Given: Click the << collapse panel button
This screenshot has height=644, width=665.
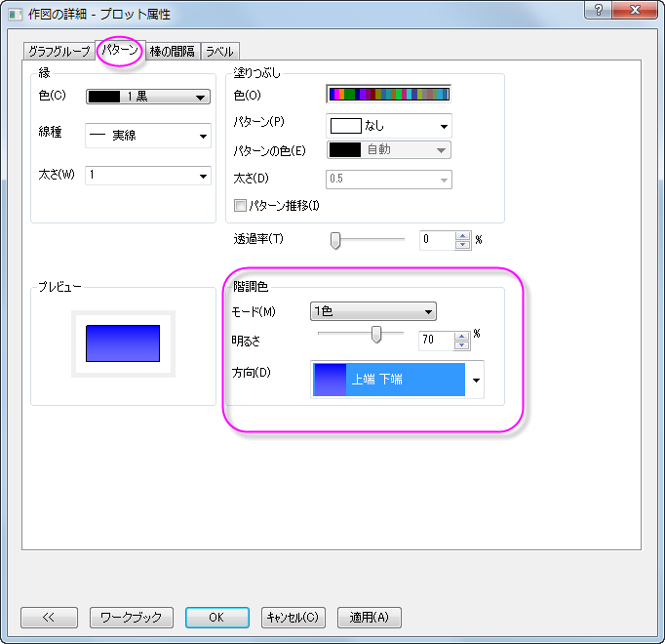Looking at the screenshot, I should 49,618.
